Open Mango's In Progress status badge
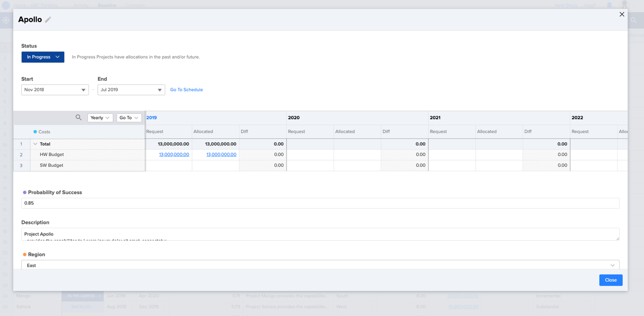Screen dimensions: 644x316 point(82,296)
